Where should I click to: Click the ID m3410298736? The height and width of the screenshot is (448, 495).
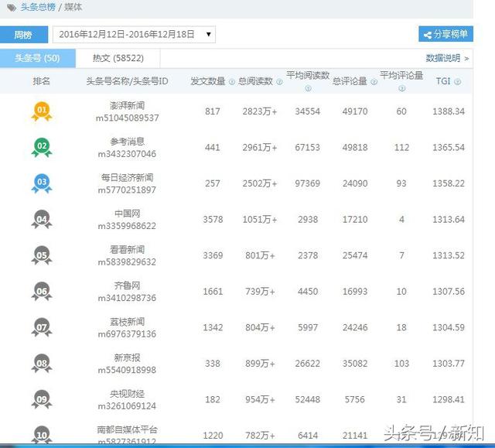(x=127, y=298)
